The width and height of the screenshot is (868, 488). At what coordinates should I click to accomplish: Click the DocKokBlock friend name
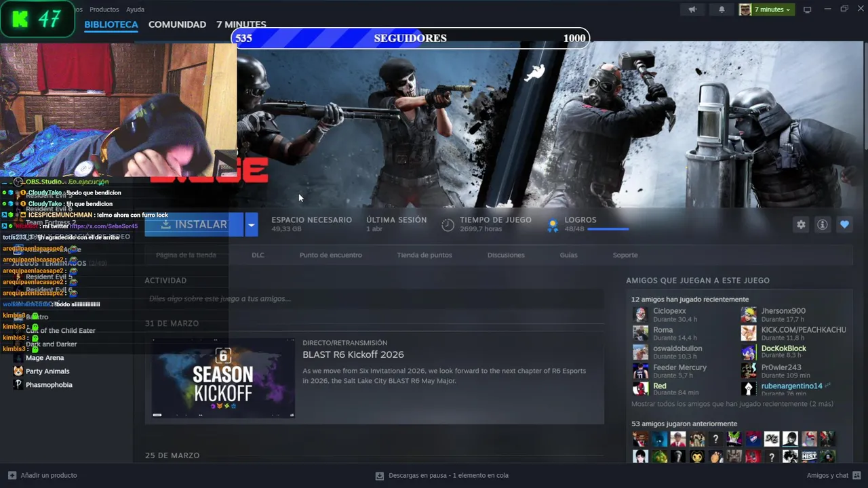click(x=783, y=348)
